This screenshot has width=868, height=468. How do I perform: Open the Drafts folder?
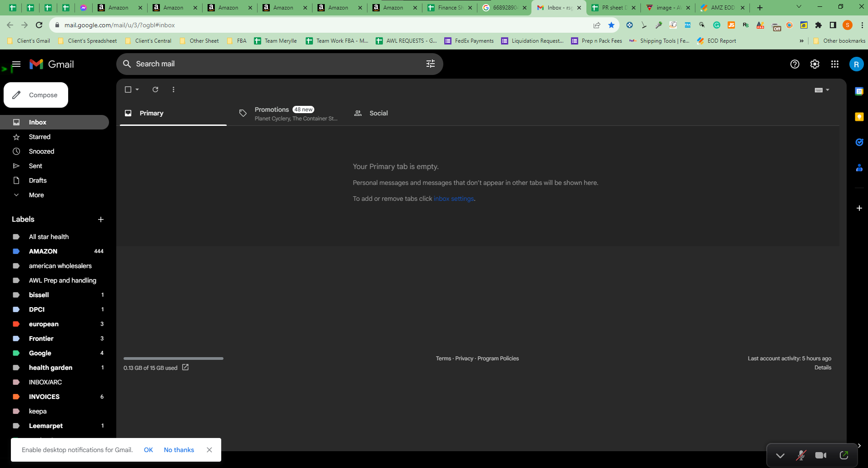tap(55, 180)
